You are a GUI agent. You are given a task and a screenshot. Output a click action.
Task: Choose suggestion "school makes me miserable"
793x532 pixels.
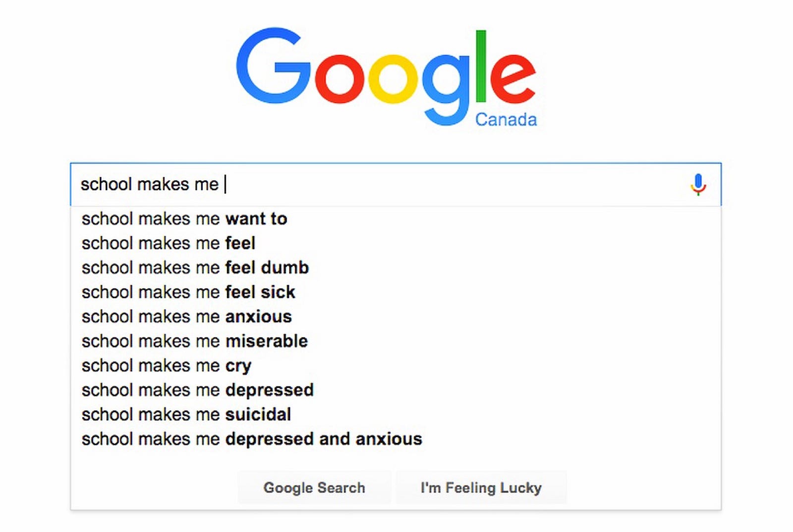[195, 341]
